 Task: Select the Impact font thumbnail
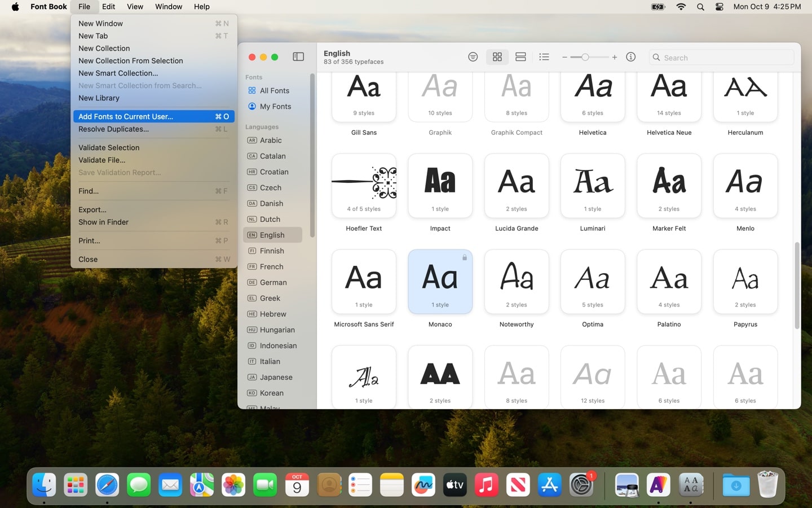[x=440, y=186]
